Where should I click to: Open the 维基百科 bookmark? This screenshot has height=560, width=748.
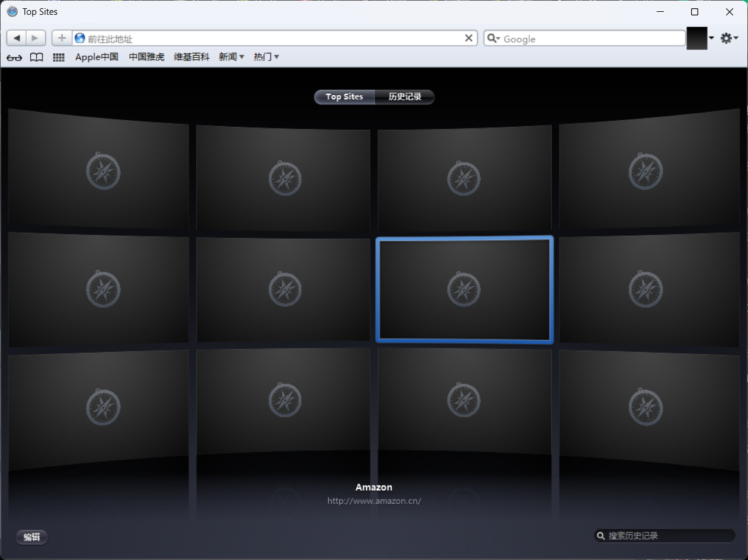click(x=191, y=57)
